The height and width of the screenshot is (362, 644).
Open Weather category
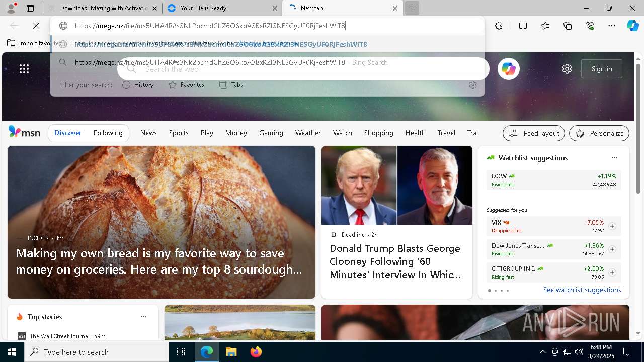308,133
